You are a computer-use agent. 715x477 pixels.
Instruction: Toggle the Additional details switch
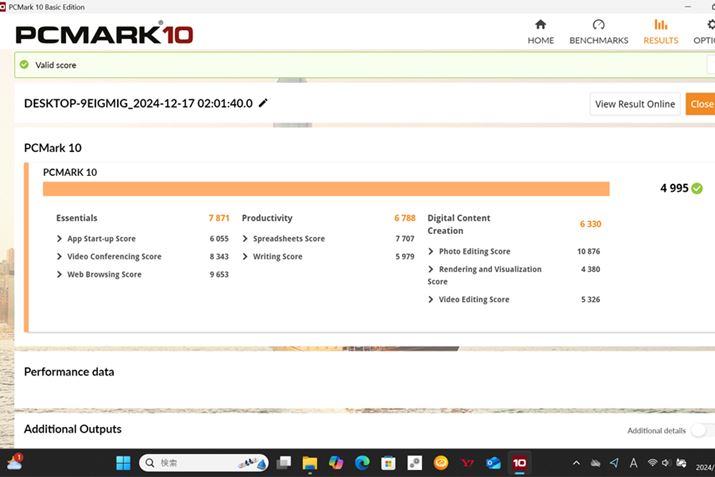click(x=702, y=430)
